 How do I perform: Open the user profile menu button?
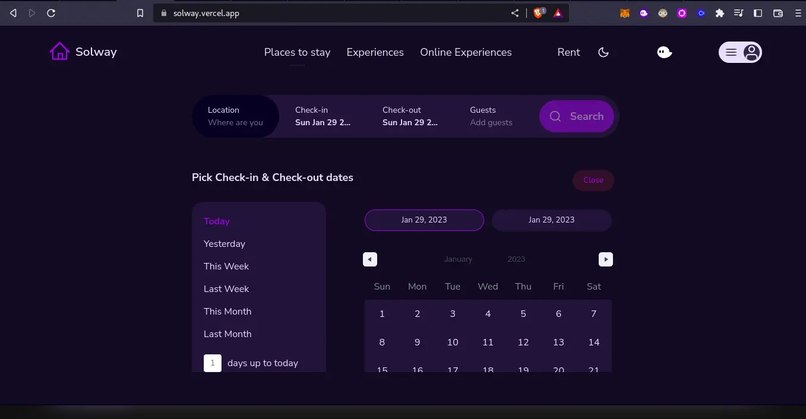point(740,52)
